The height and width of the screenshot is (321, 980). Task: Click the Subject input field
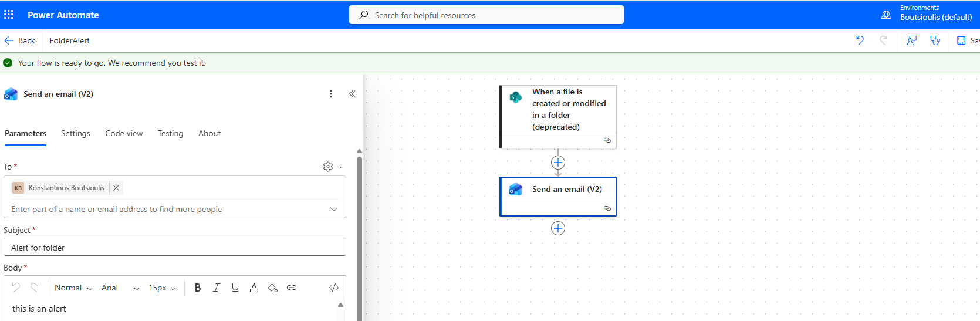pos(175,248)
